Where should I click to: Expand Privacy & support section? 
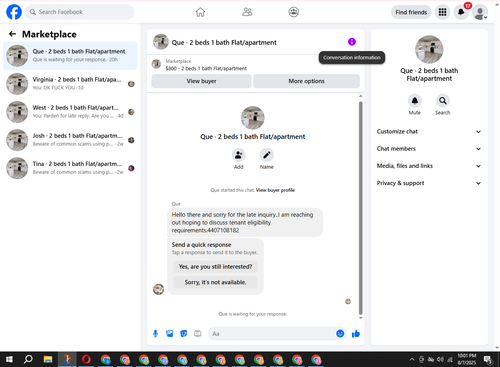tap(429, 183)
